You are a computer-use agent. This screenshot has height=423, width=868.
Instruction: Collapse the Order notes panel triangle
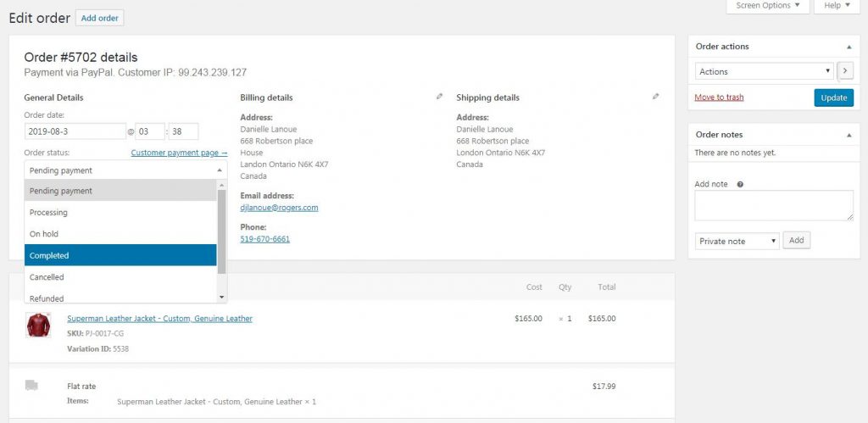[x=849, y=135]
